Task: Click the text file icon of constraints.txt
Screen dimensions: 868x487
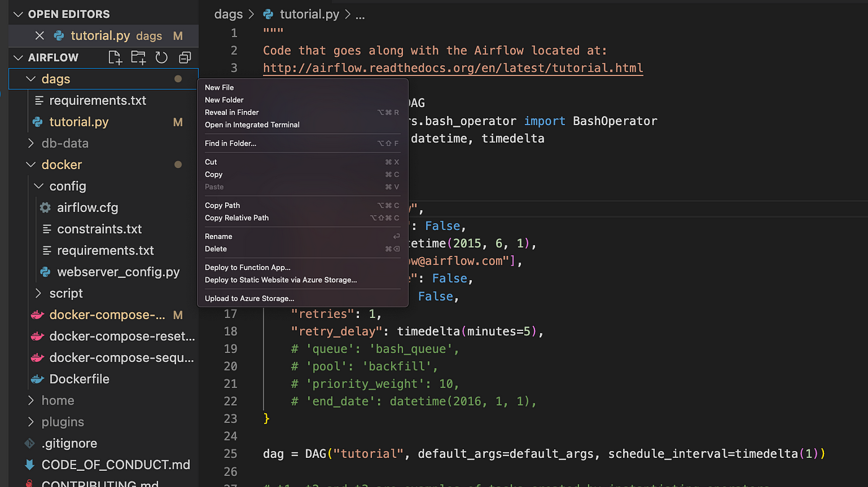Action: tap(46, 229)
